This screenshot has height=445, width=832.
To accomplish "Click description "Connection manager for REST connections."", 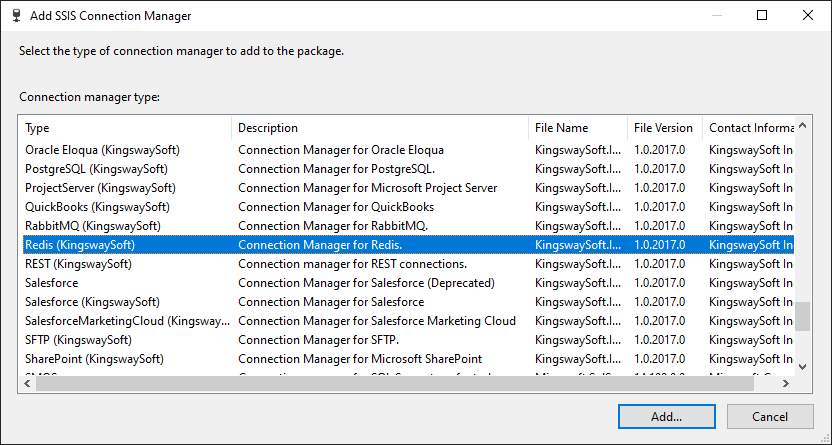I will click(352, 264).
